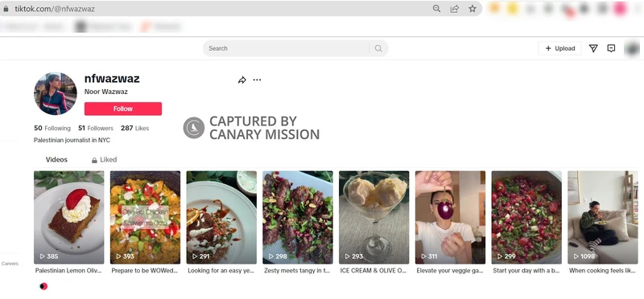Click the Careers link in left sidebar
Viewport: 644px width, 299px height.
[x=10, y=264]
